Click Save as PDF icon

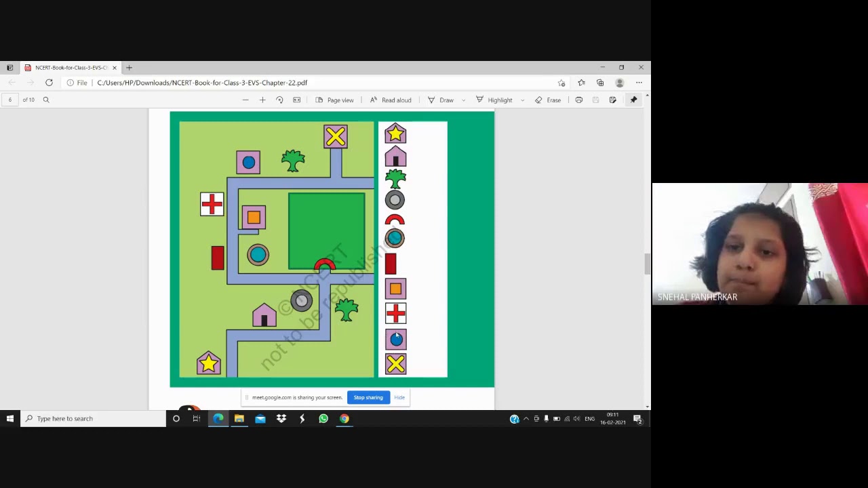[612, 100]
